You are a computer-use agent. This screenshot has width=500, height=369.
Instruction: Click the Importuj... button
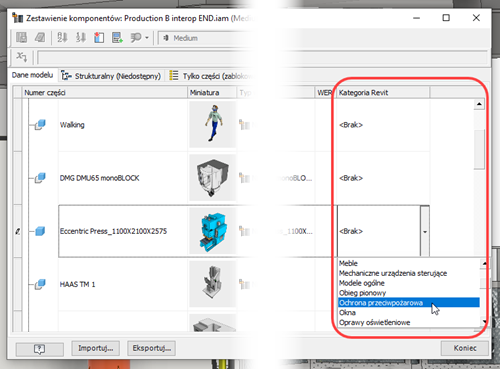(96, 348)
